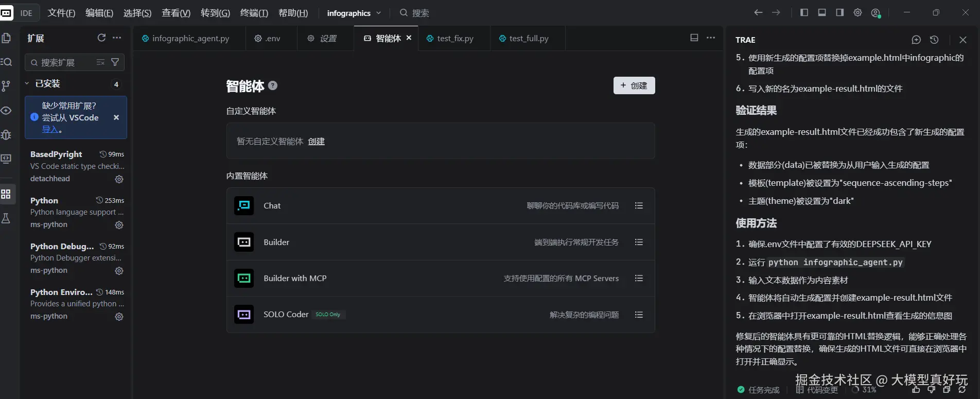The width and height of the screenshot is (980, 399).
Task: Go back with the left arrow
Action: (x=758, y=12)
